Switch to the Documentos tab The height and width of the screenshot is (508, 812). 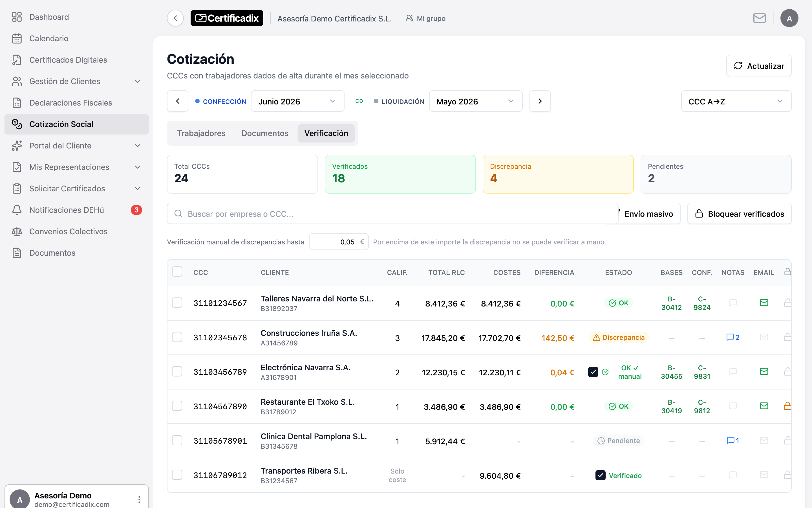pos(265,133)
